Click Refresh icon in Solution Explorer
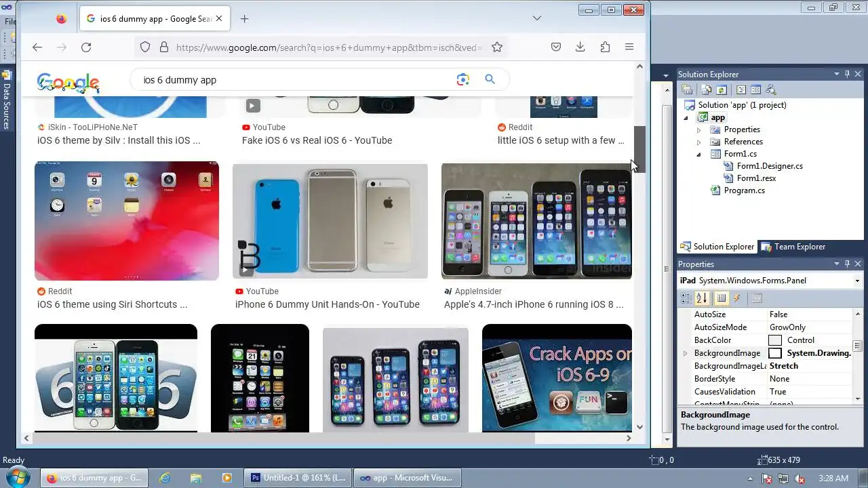This screenshot has height=488, width=868. pyautogui.click(x=722, y=89)
